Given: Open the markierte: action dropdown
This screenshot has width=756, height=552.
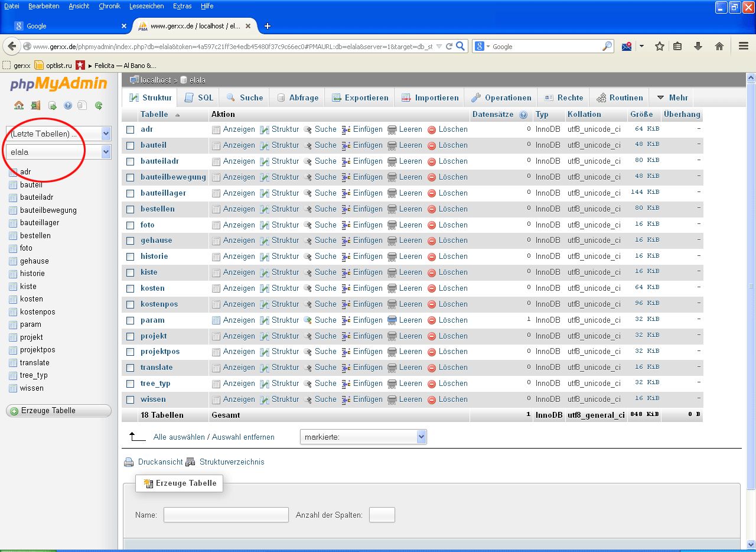Looking at the screenshot, I should click(363, 437).
